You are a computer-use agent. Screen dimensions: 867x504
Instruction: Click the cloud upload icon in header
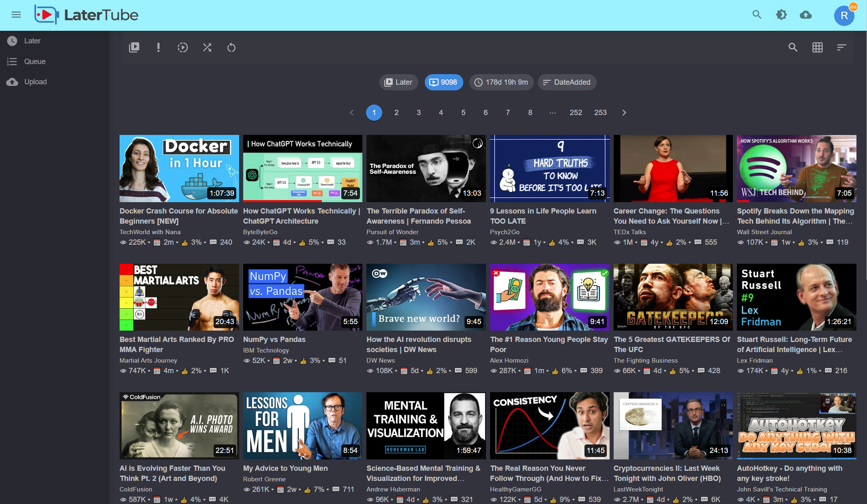(x=806, y=15)
